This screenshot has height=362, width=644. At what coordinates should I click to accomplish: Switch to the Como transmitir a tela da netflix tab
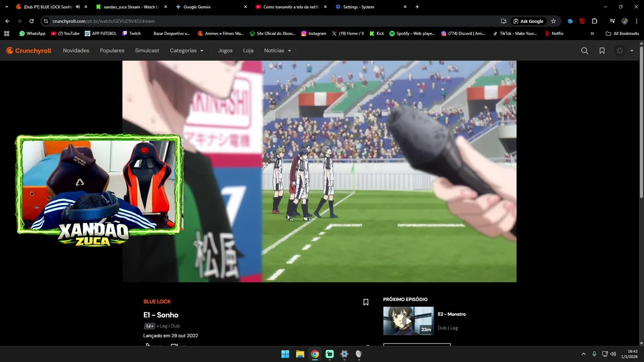point(291,7)
